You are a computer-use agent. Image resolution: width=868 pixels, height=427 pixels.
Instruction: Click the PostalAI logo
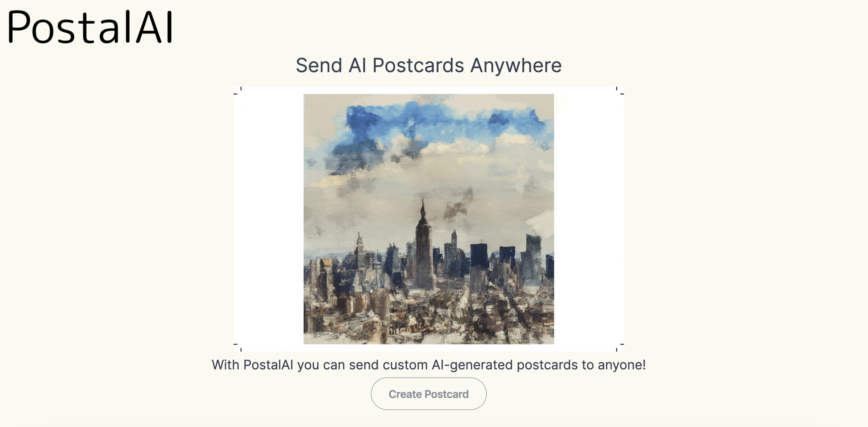click(x=90, y=27)
